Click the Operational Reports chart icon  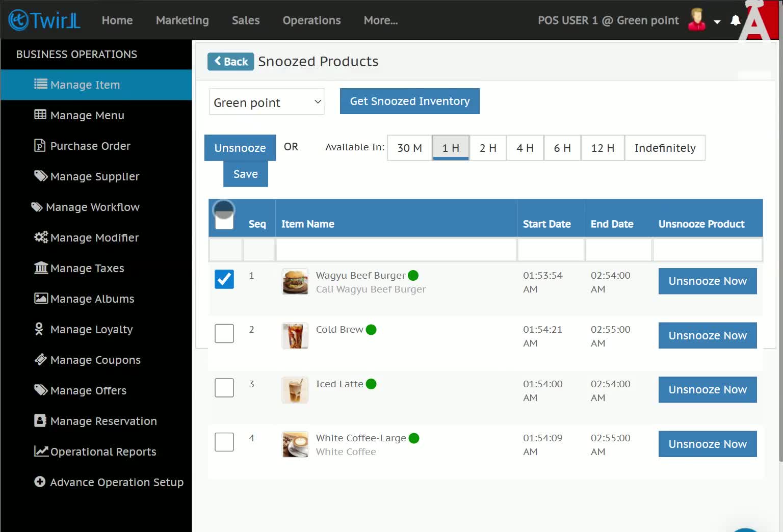click(x=41, y=451)
